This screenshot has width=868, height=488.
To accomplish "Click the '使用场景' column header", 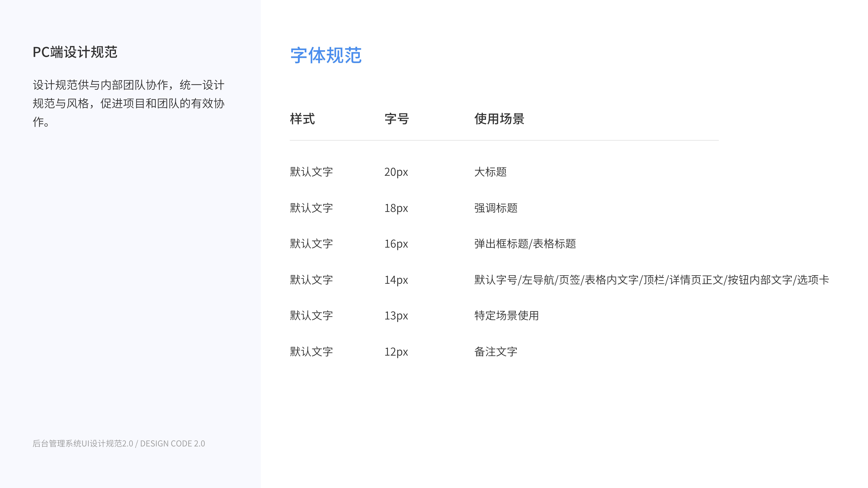I will coord(499,119).
